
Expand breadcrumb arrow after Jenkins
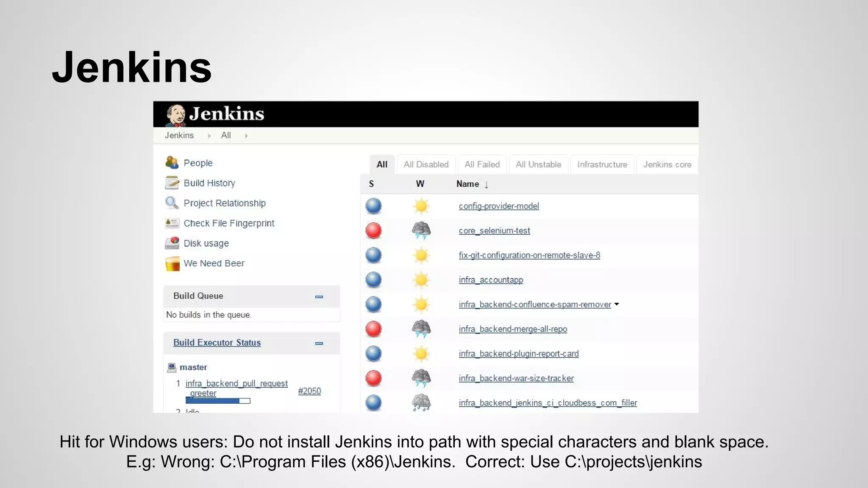click(x=209, y=136)
